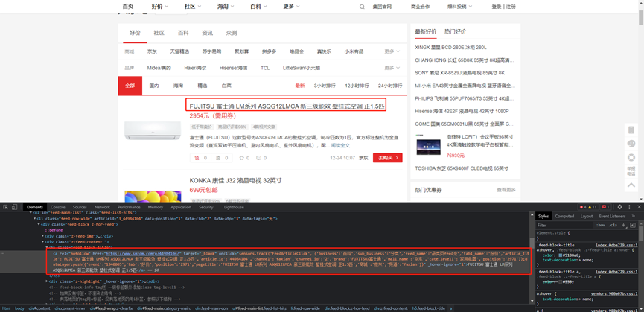Click SONY 索尼 XR-85Z9J sidebar item
Screen dimensions: 644x312
point(460,73)
